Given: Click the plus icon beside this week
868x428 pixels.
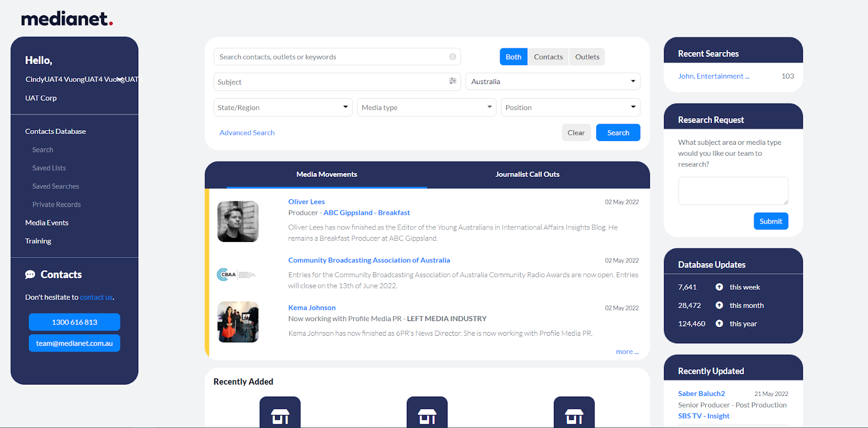Looking at the screenshot, I should tap(719, 287).
